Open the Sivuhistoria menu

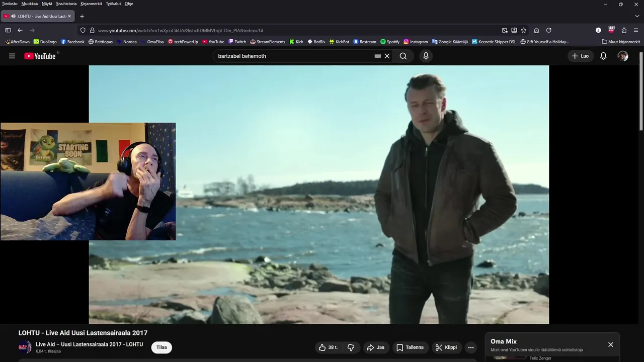click(66, 4)
